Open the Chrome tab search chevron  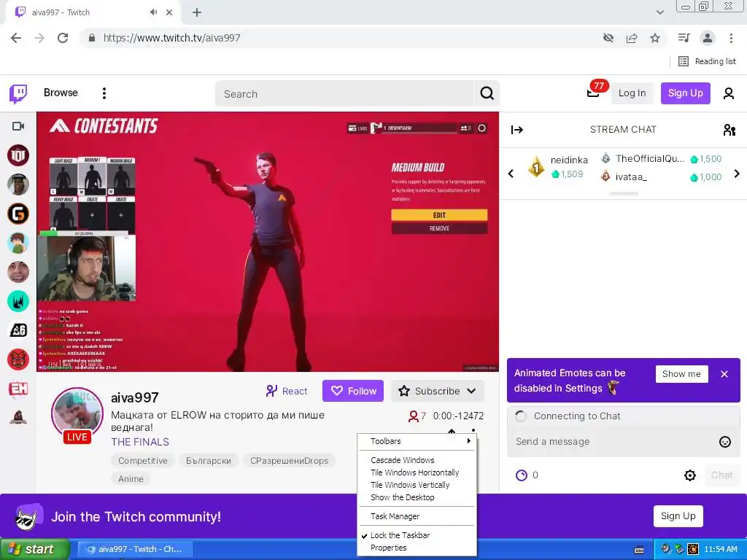tap(659, 12)
